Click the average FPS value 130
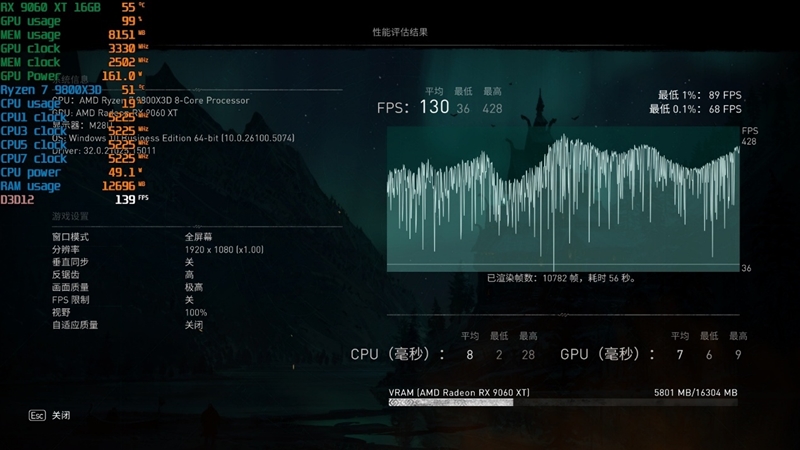The height and width of the screenshot is (450, 800). coord(434,108)
